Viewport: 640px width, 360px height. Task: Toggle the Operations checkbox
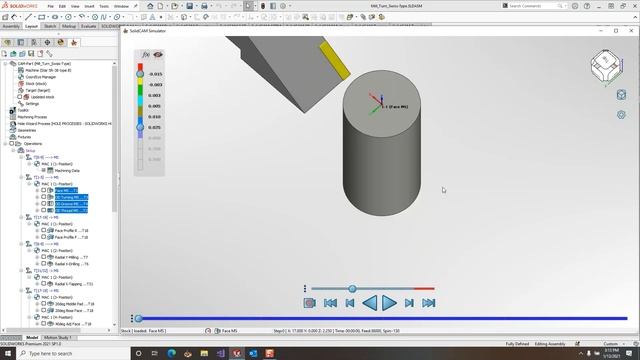coord(12,144)
